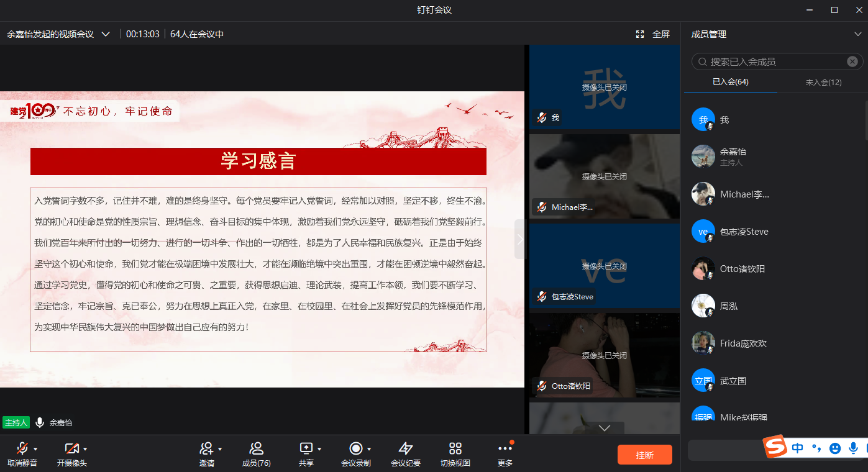Click the 共享 screen share icon

coord(306,448)
